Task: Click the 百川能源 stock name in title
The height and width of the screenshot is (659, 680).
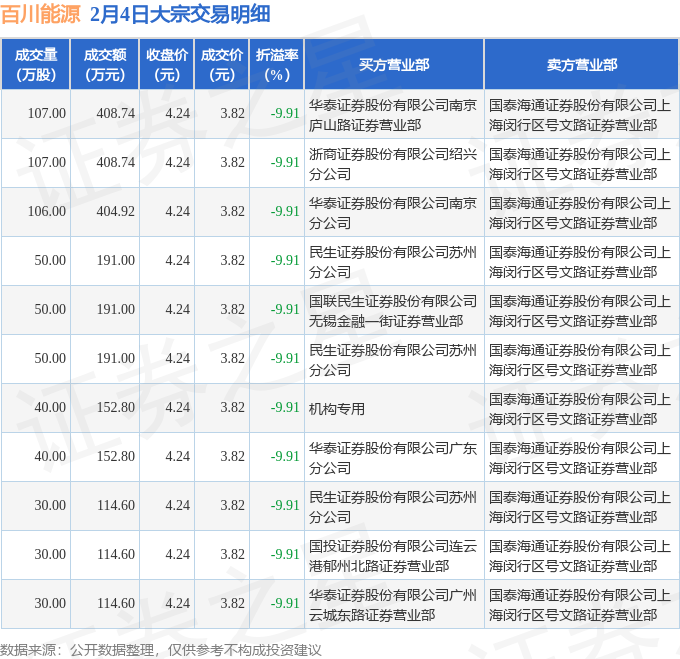Action: [x=41, y=15]
